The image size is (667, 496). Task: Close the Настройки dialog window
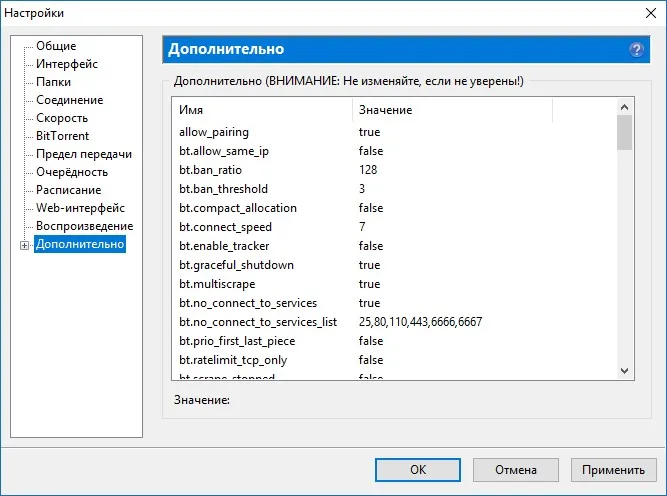point(651,13)
